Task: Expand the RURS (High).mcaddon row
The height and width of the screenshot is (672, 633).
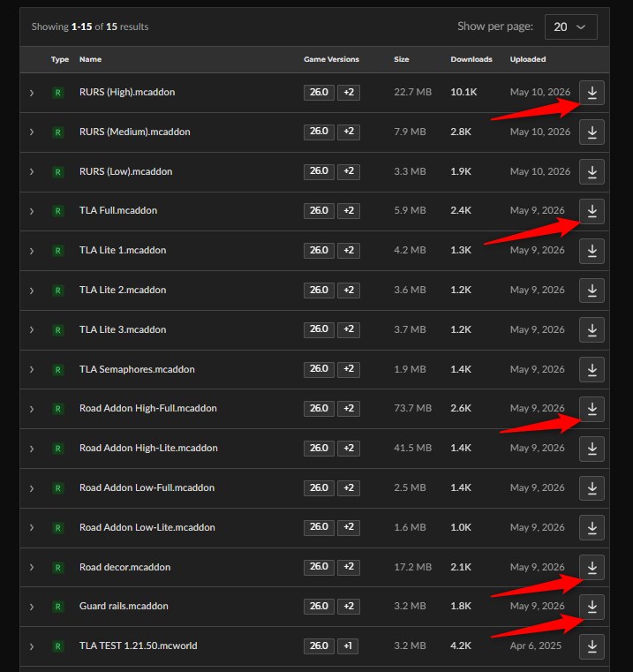Action: tap(32, 93)
